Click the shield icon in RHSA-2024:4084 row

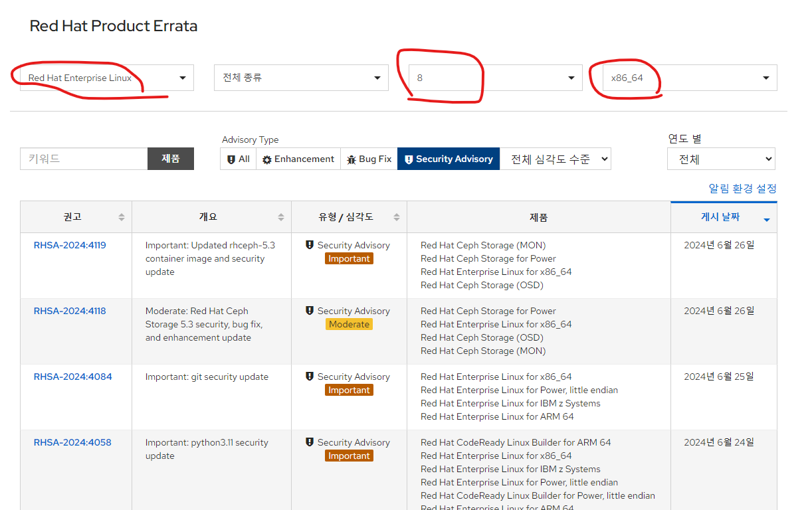(310, 377)
